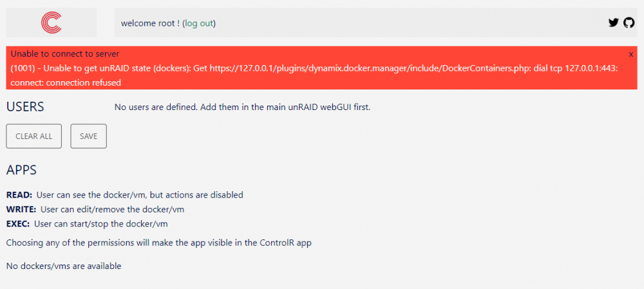Click the SAVE button
This screenshot has width=644, height=289.
coord(88,136)
